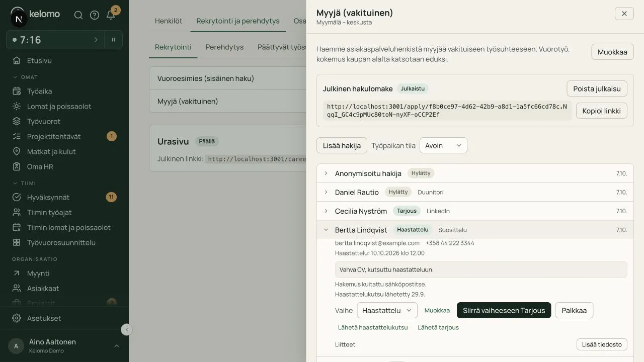Pause the running work timer
This screenshot has height=362, width=644.
(x=113, y=40)
